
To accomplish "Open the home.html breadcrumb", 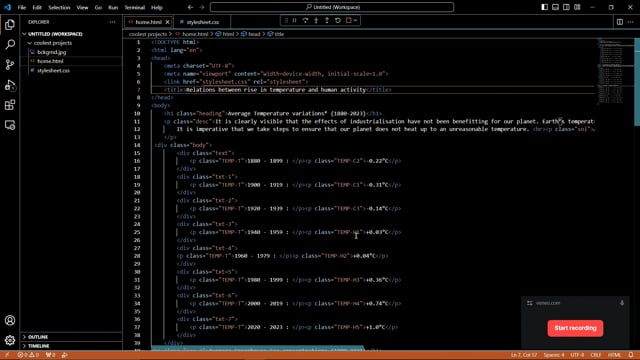I will 192,34.
